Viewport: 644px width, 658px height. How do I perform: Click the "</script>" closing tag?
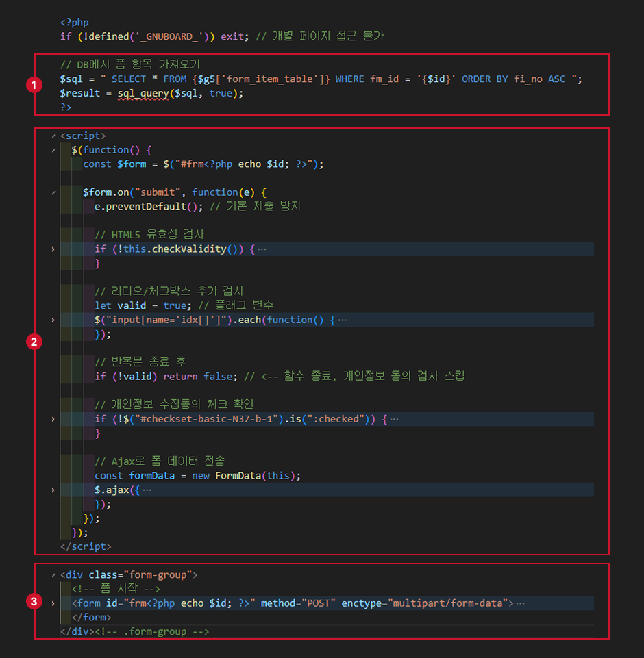(86, 546)
